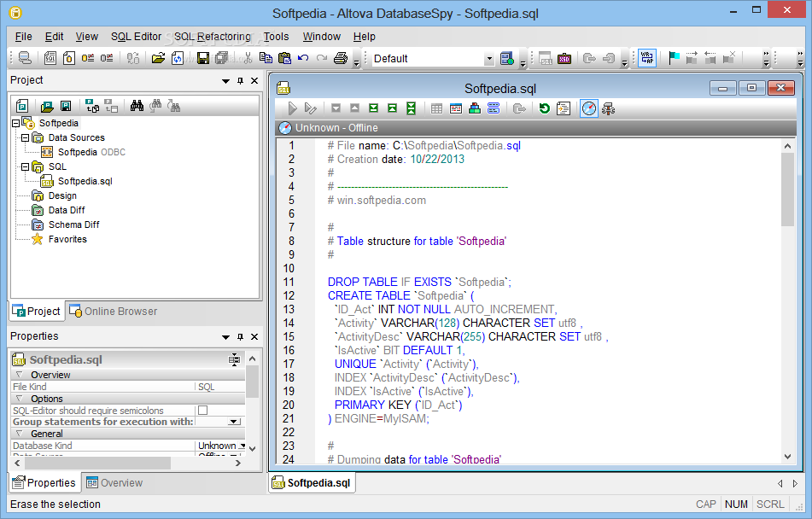Click the Open file folder icon
This screenshot has width=812, height=519.
point(159,58)
